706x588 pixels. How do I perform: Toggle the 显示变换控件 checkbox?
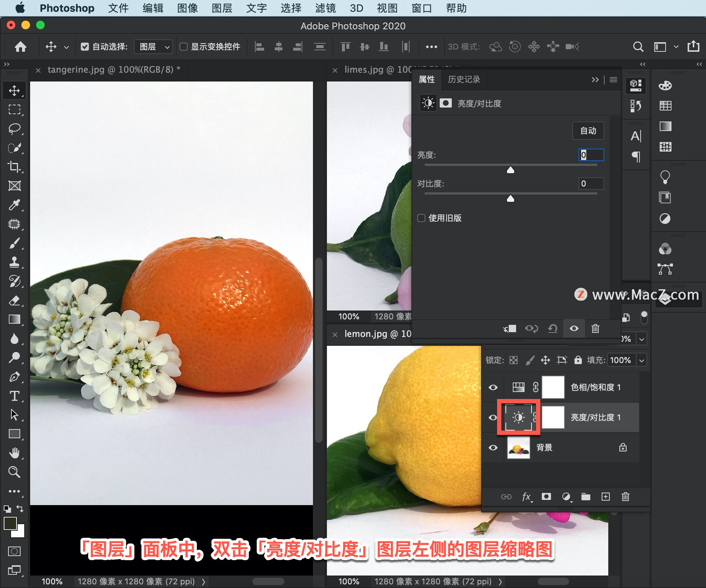pyautogui.click(x=184, y=46)
